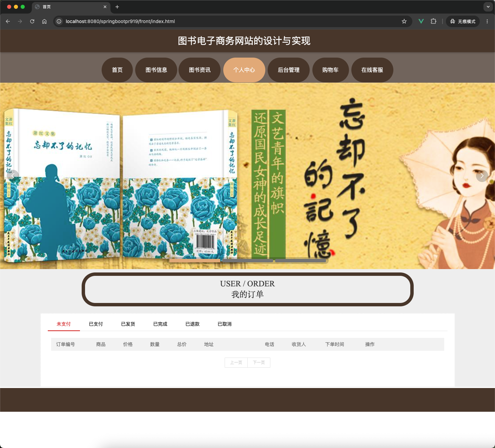Open the Chrome three-dot menu
Viewport: 495px width, 448px height.
[487, 21]
